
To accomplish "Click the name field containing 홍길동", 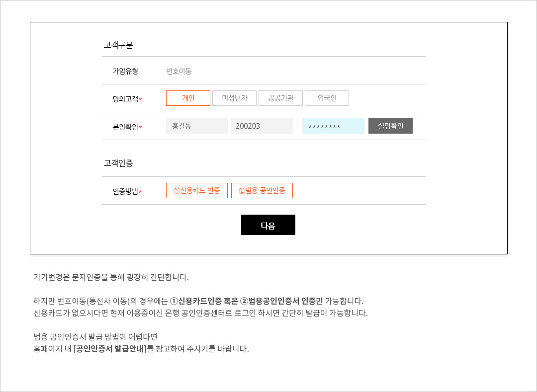I will [x=197, y=126].
